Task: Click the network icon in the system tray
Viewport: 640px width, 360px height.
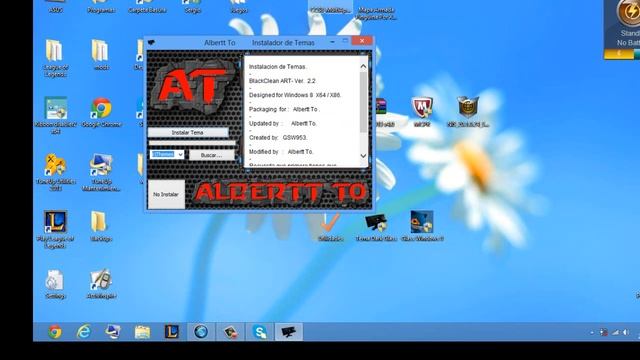Action: click(615, 333)
